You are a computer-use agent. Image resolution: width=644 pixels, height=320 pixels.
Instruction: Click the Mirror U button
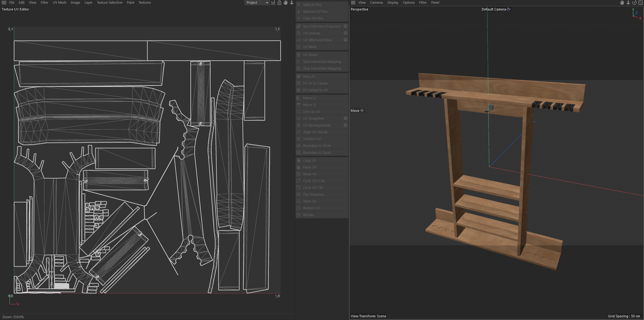pyautogui.click(x=309, y=98)
